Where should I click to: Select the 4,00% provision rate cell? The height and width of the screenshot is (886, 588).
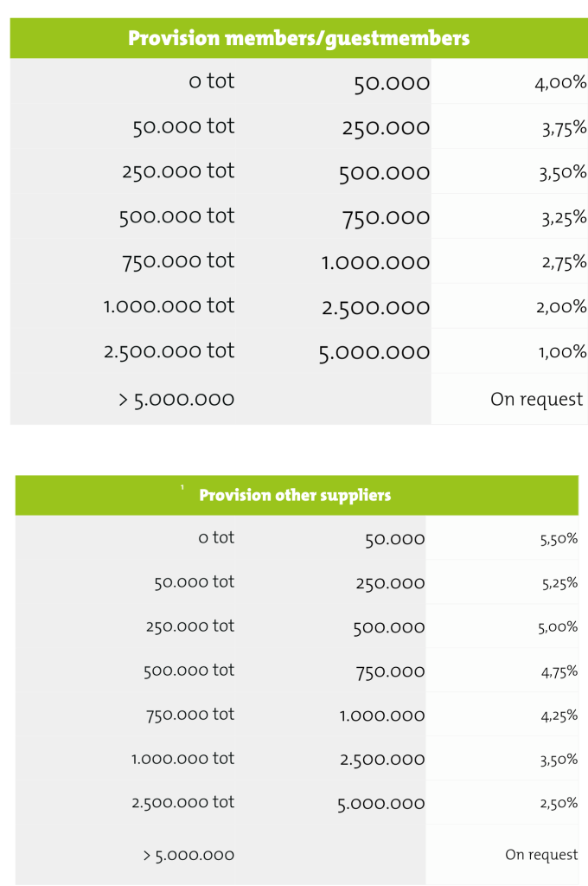click(561, 83)
